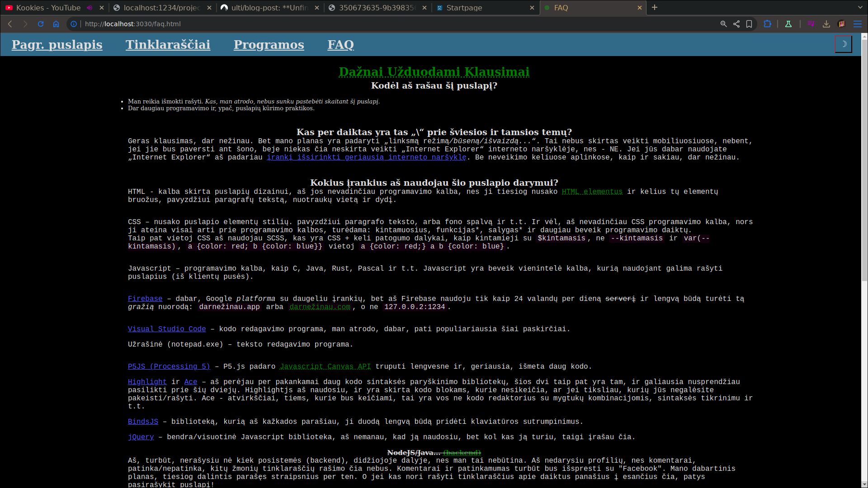Click the home icon in the toolbar
Viewport: 868px width, 488px height.
(x=56, y=24)
